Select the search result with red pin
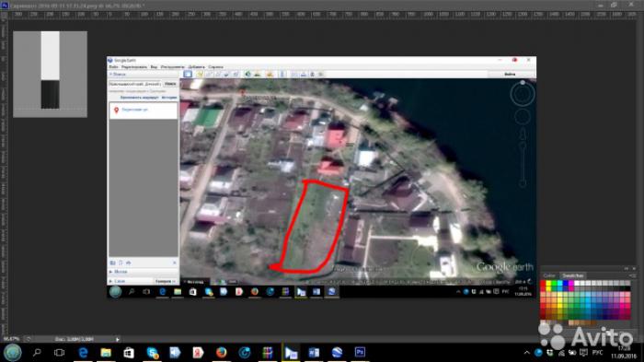 pyautogui.click(x=143, y=110)
